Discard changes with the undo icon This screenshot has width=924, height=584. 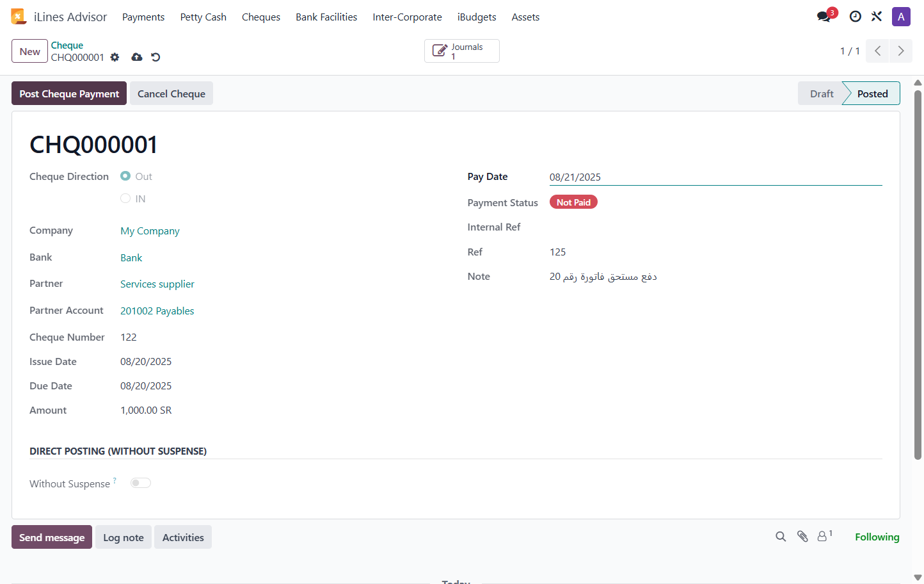pyautogui.click(x=155, y=57)
